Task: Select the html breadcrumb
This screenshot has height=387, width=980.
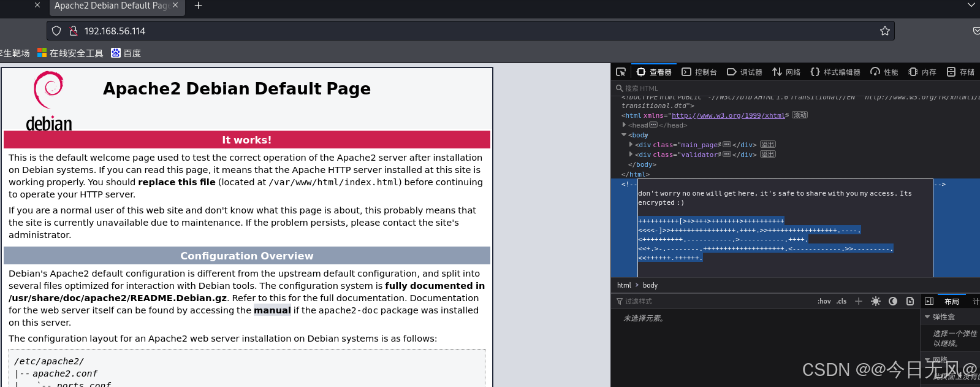Action: (624, 285)
